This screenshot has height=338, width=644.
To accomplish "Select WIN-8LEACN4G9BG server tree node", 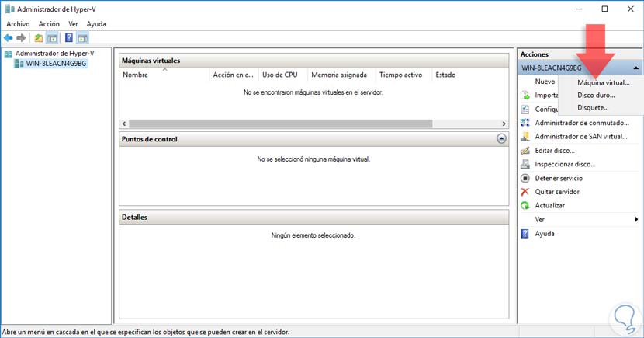I will pyautogui.click(x=56, y=63).
